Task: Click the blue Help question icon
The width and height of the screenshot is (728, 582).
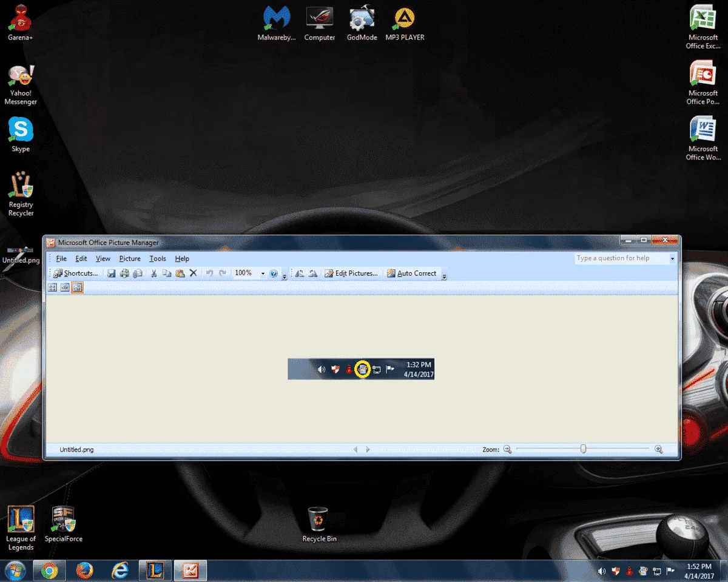Action: (x=274, y=273)
